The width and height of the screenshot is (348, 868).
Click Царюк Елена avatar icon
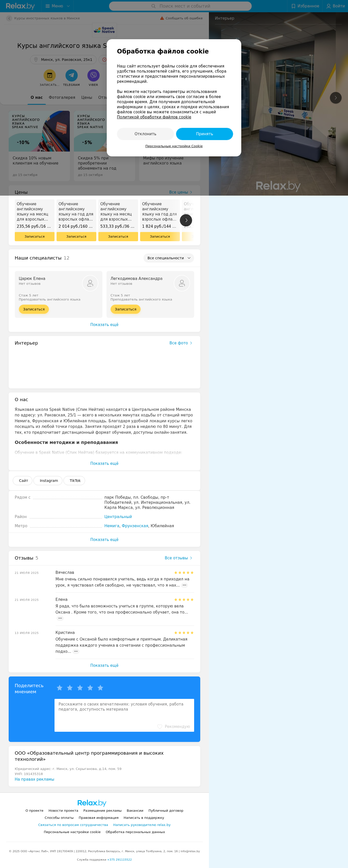90,283
